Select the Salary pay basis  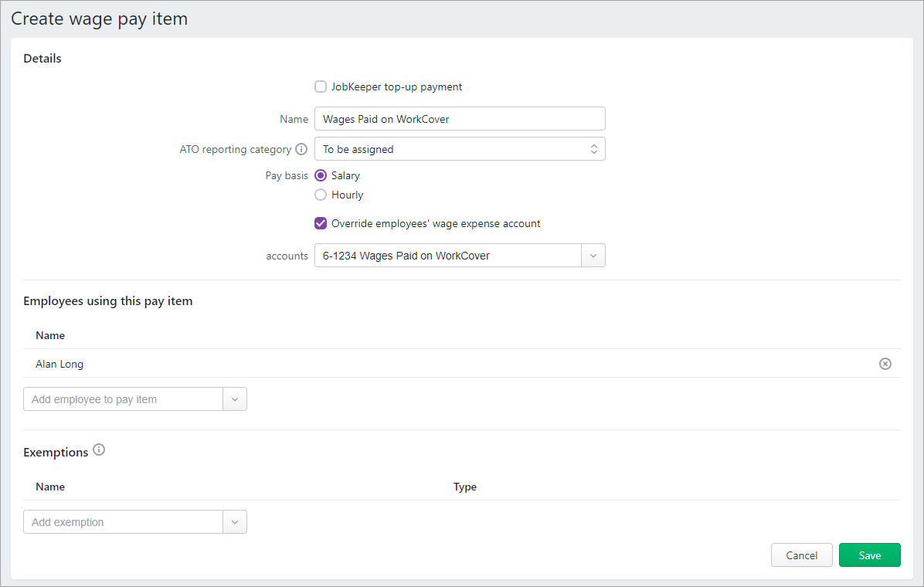321,175
